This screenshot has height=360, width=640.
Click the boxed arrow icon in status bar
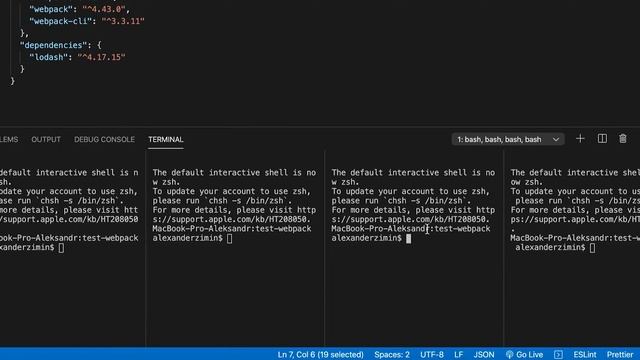click(x=558, y=355)
